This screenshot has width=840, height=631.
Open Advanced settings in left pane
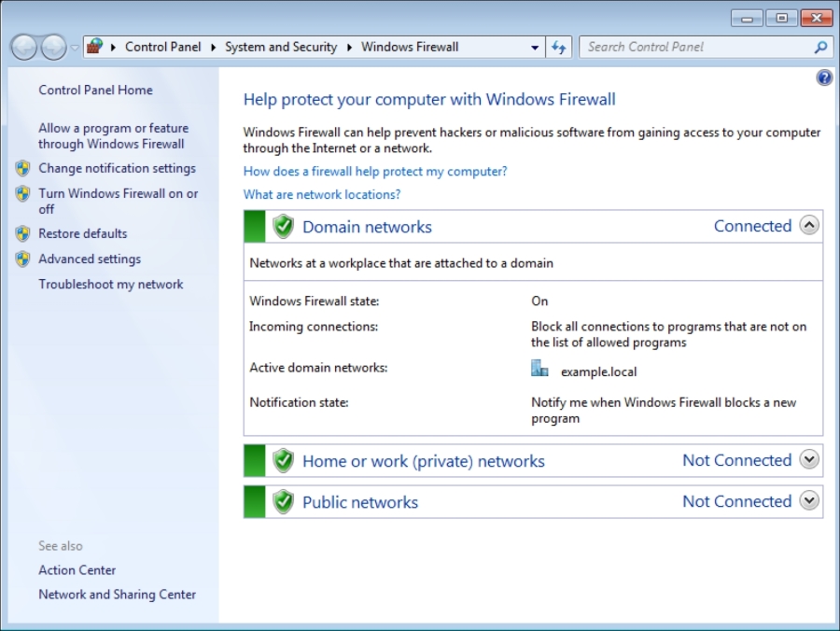(90, 259)
